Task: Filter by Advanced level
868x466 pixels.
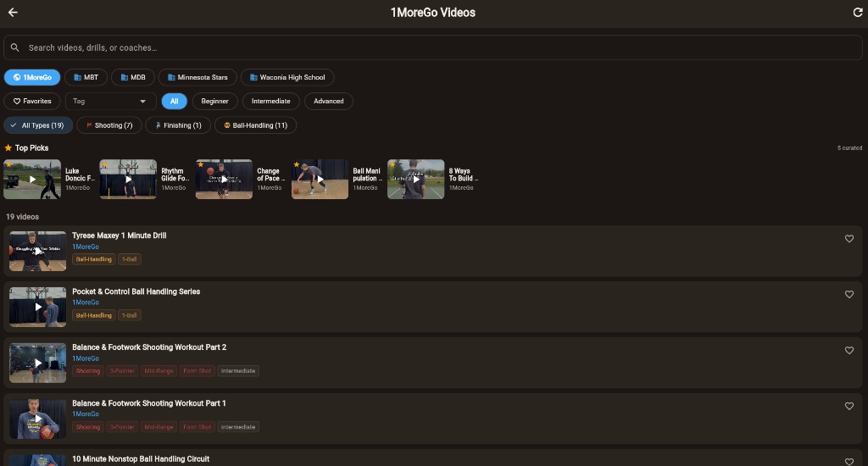Action: [329, 102]
